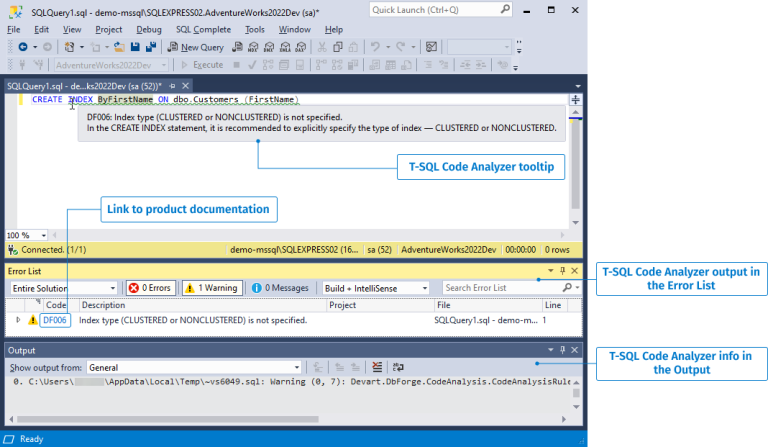The image size is (768, 447).
Task: Toggle auto-hide pin on Error List panel
Action: click(x=562, y=271)
